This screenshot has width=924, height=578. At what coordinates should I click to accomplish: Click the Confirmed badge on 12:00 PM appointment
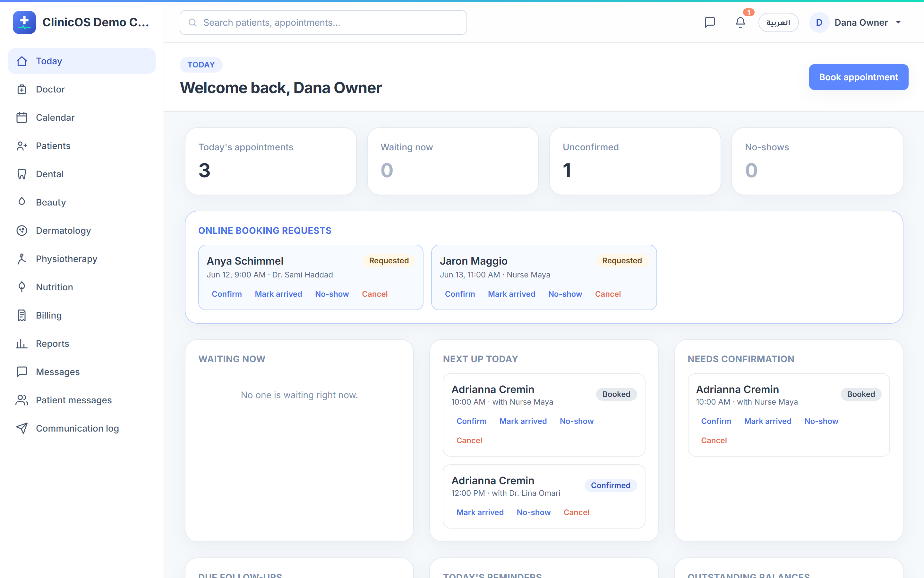point(611,486)
